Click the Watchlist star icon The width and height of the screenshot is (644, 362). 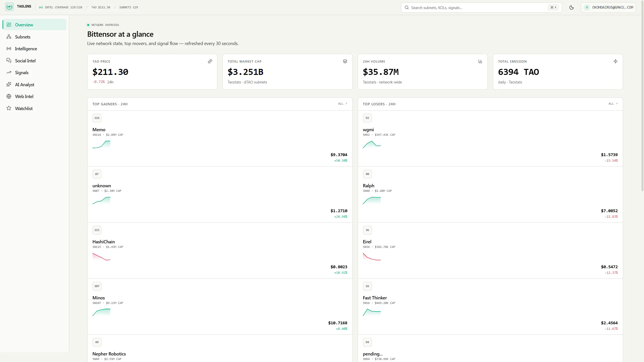tap(9, 108)
